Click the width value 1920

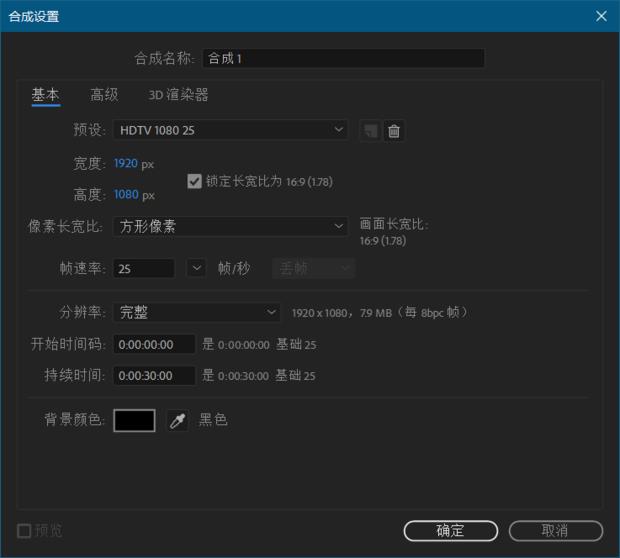(x=126, y=163)
